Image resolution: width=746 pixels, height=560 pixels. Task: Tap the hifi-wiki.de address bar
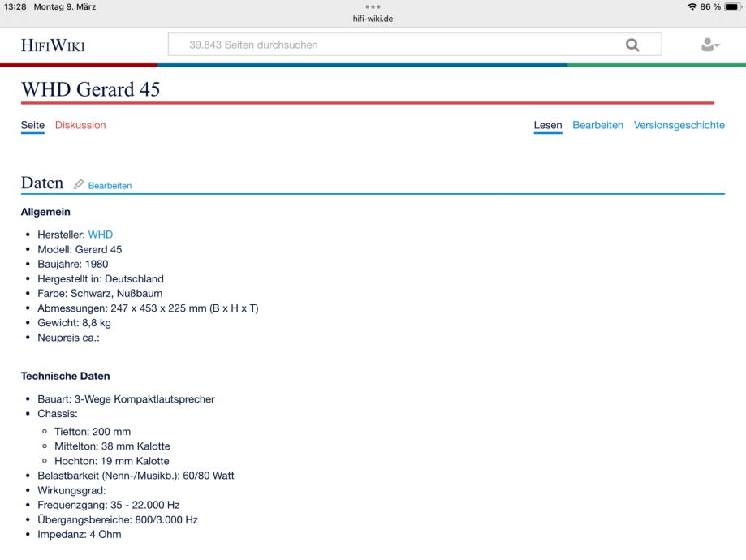(x=373, y=19)
